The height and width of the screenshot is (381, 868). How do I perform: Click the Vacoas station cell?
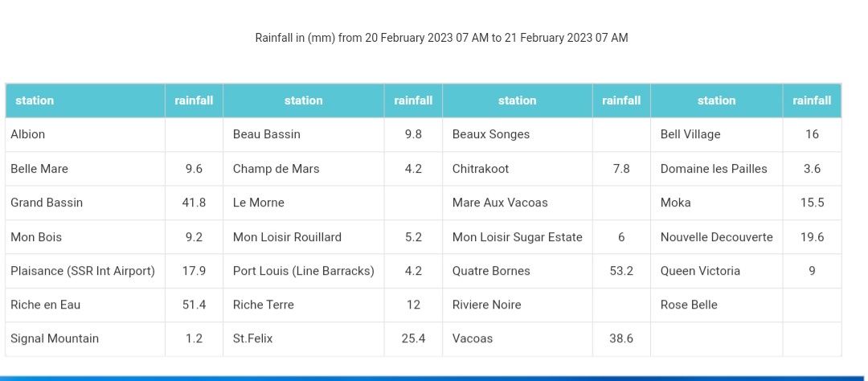[473, 338]
